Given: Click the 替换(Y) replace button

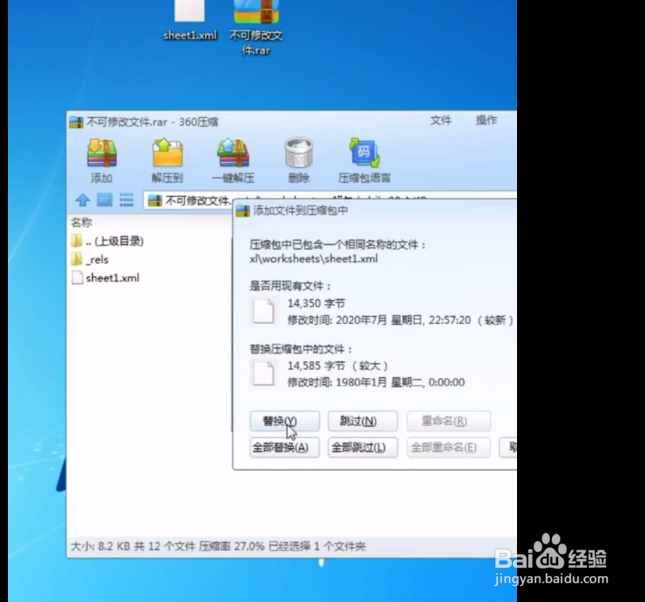Looking at the screenshot, I should [284, 421].
